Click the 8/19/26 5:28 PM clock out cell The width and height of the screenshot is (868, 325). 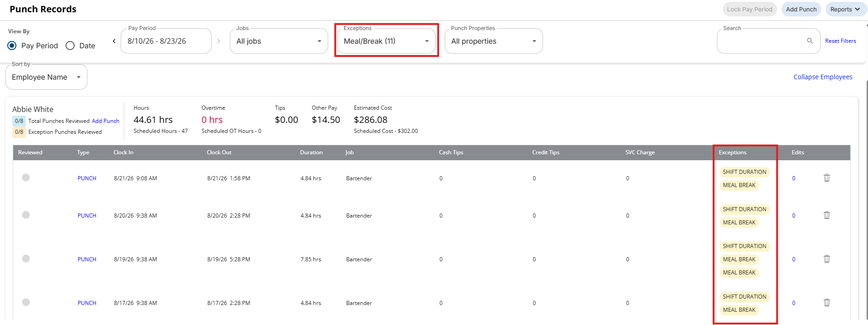[x=228, y=259]
